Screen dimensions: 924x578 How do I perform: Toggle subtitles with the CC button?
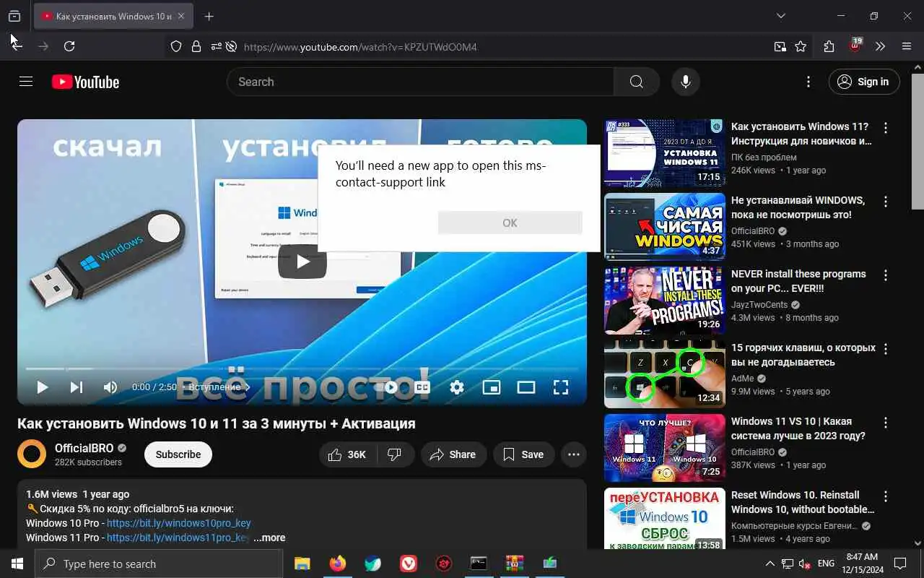pos(422,387)
